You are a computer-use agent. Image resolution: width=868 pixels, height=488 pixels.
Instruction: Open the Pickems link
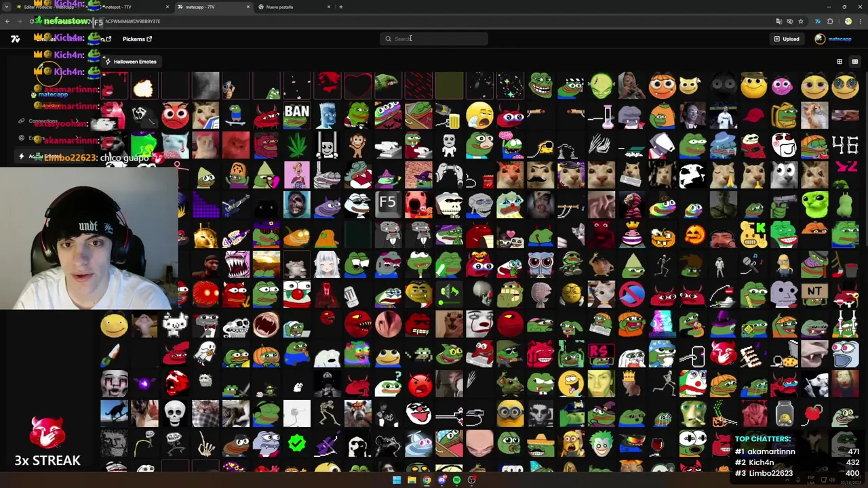click(x=137, y=39)
